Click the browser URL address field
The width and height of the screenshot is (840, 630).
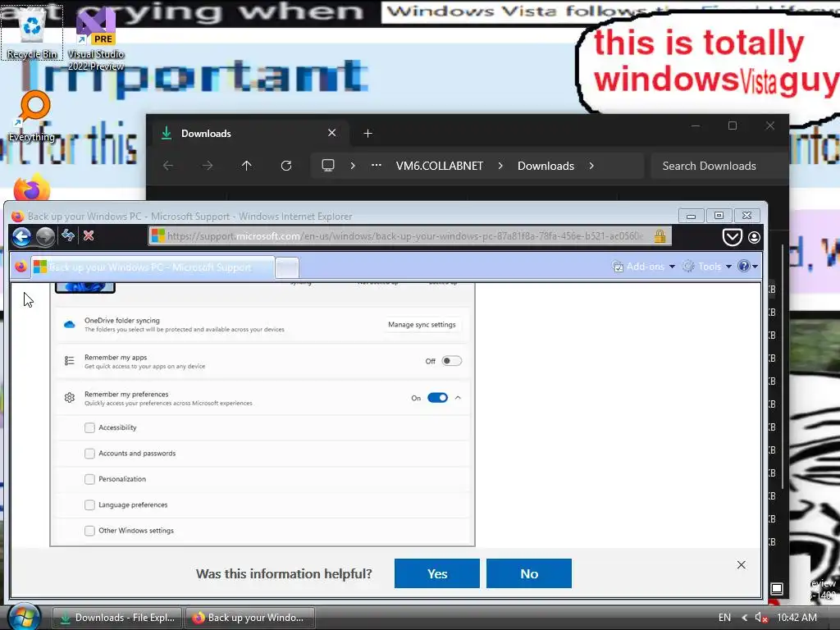(404, 235)
